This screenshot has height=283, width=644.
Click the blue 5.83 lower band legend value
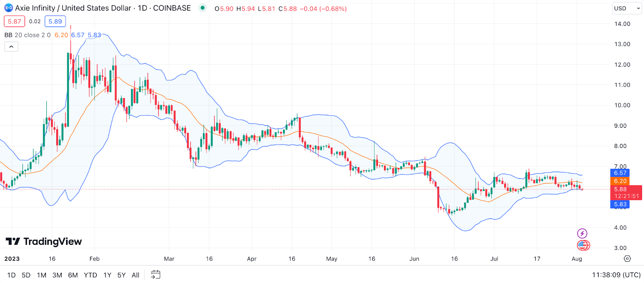[95, 35]
